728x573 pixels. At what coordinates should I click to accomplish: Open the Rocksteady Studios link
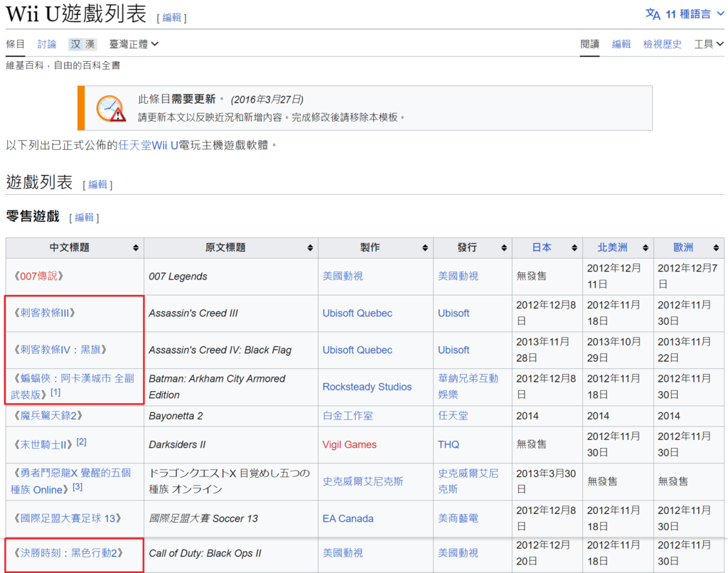click(x=368, y=387)
